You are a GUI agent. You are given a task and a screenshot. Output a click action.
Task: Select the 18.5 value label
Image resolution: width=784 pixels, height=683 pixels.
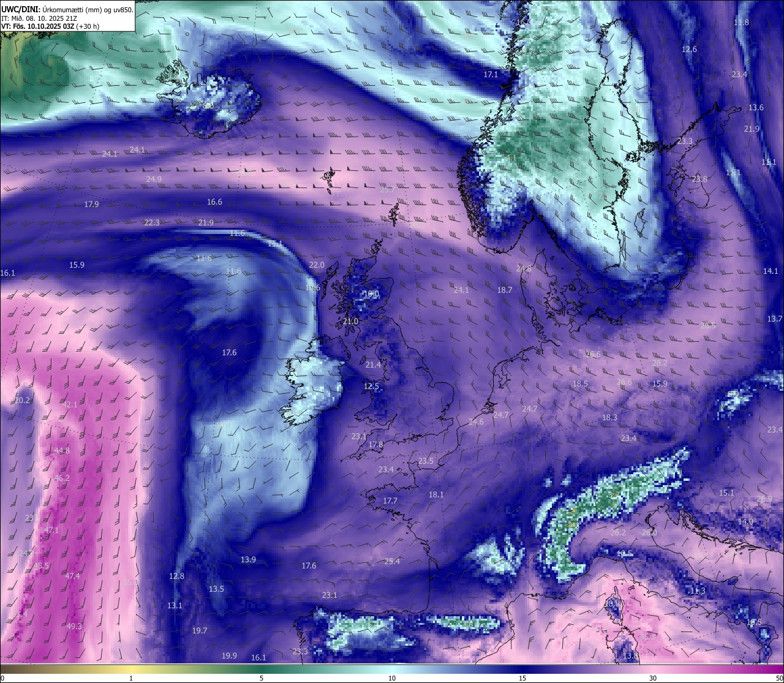point(580,384)
